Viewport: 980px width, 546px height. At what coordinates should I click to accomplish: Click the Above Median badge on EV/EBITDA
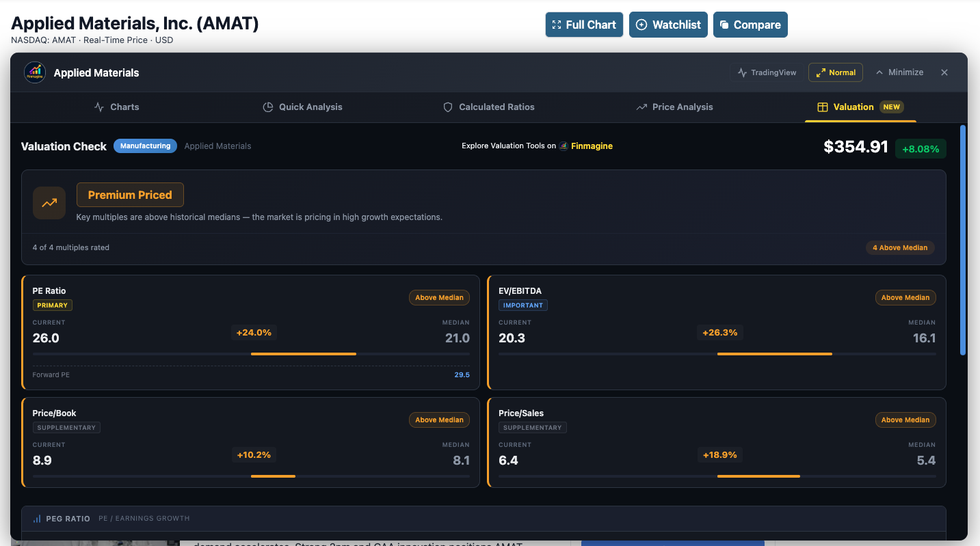click(905, 297)
